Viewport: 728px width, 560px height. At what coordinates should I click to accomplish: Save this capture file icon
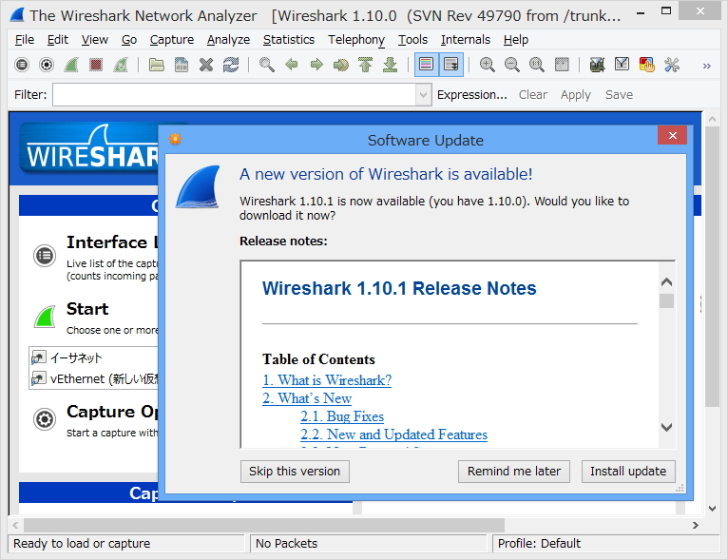point(182,65)
